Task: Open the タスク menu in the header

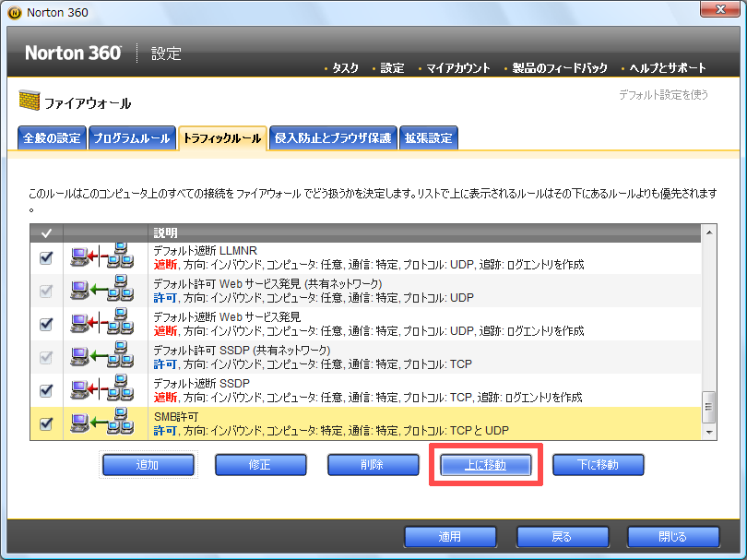Action: (x=345, y=68)
